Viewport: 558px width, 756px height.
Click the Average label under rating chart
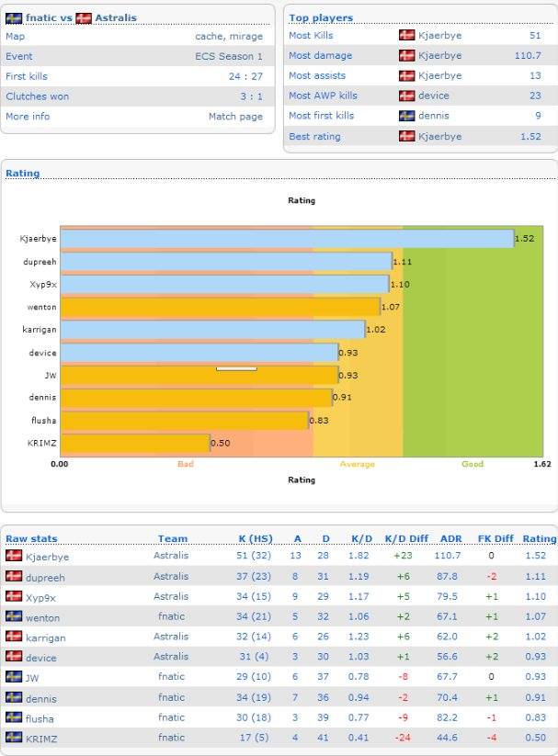(x=358, y=464)
